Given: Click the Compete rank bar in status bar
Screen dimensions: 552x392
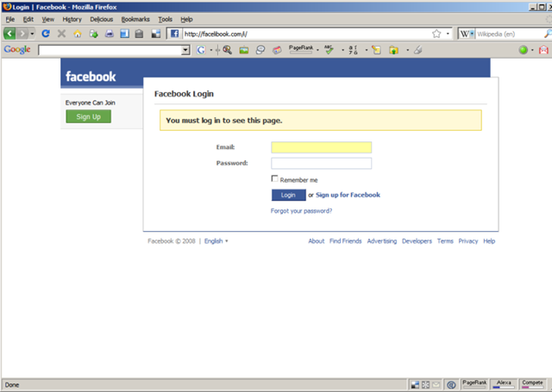Looking at the screenshot, I should coord(532,384).
